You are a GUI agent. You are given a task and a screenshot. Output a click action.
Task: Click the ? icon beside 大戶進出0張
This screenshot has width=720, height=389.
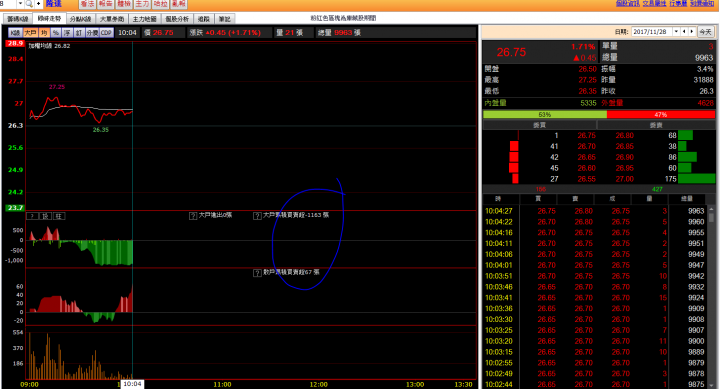193,215
